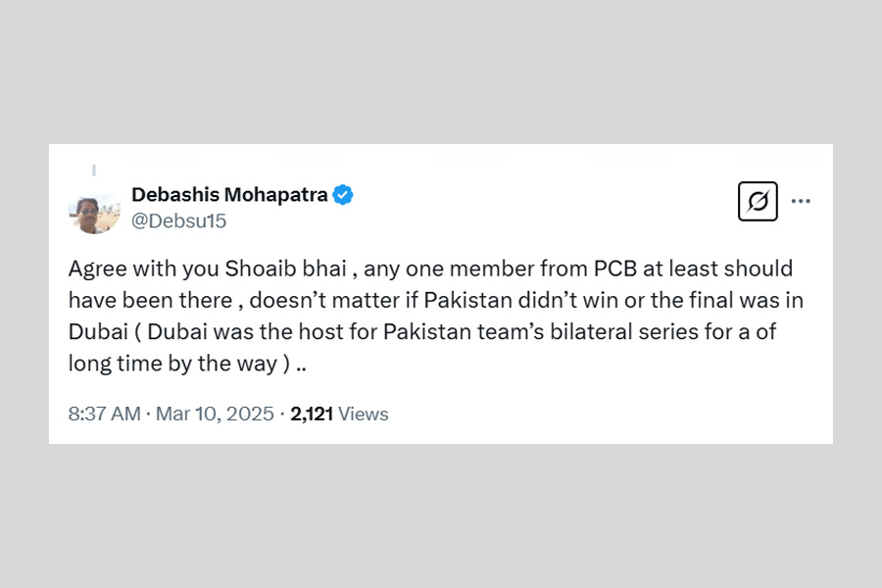Click the blue verified checkmark badge
The image size is (882, 588).
point(343,194)
